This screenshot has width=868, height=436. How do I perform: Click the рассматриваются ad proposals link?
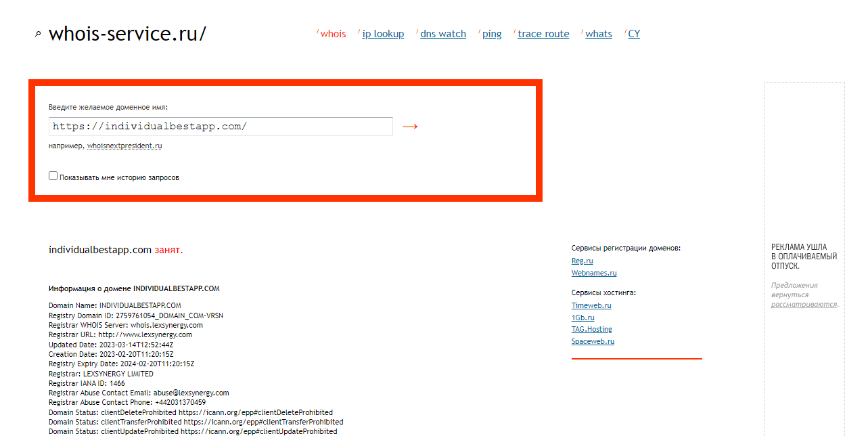[803, 304]
